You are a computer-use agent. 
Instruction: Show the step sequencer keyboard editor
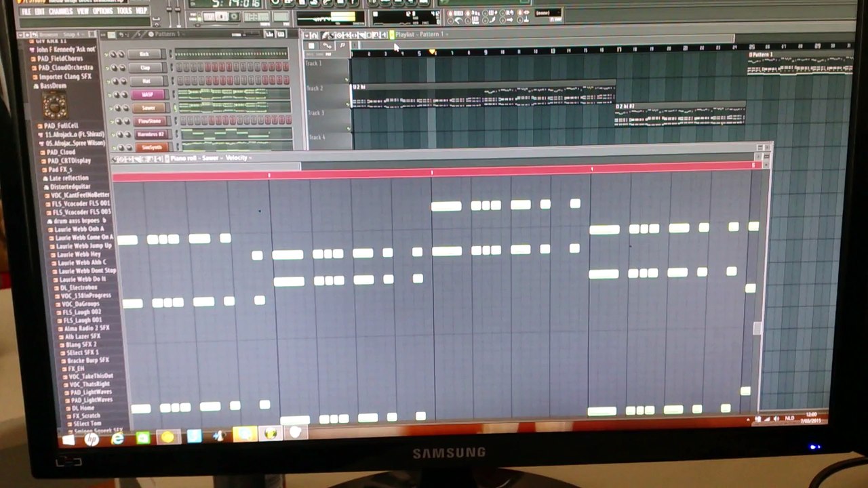[x=281, y=34]
